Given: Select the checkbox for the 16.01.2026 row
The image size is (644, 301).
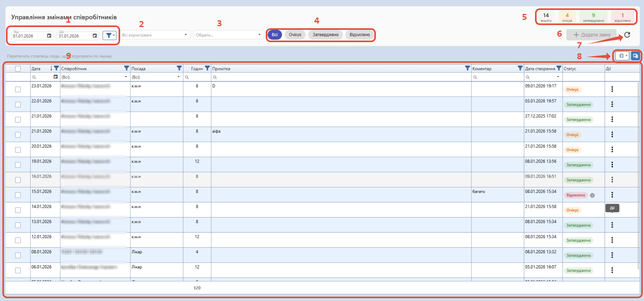Looking at the screenshot, I should tap(18, 180).
